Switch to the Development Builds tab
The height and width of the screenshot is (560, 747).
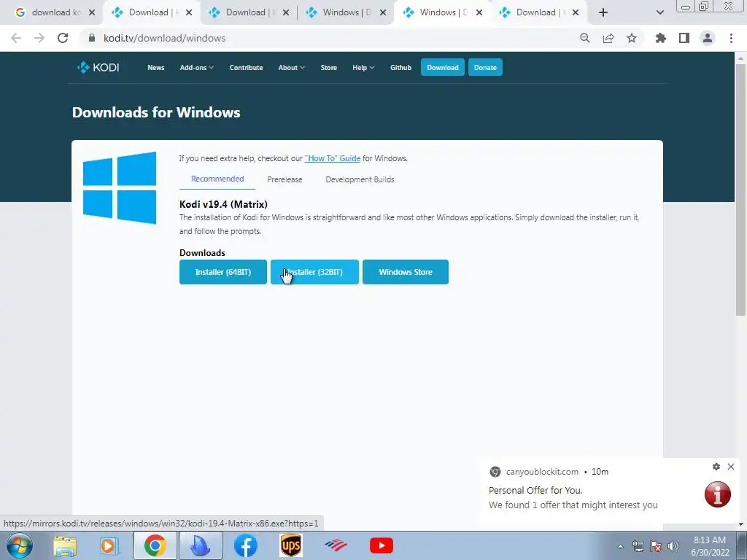(x=360, y=179)
